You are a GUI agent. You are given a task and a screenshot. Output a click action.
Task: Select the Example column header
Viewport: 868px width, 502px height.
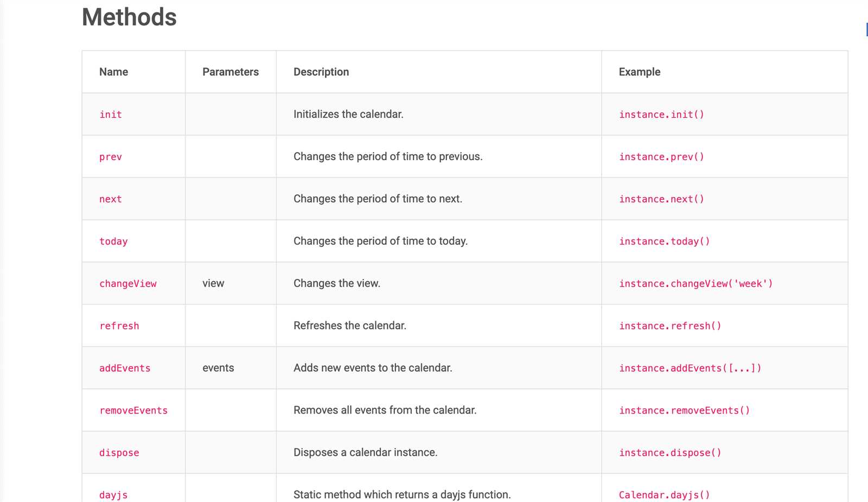[640, 72]
